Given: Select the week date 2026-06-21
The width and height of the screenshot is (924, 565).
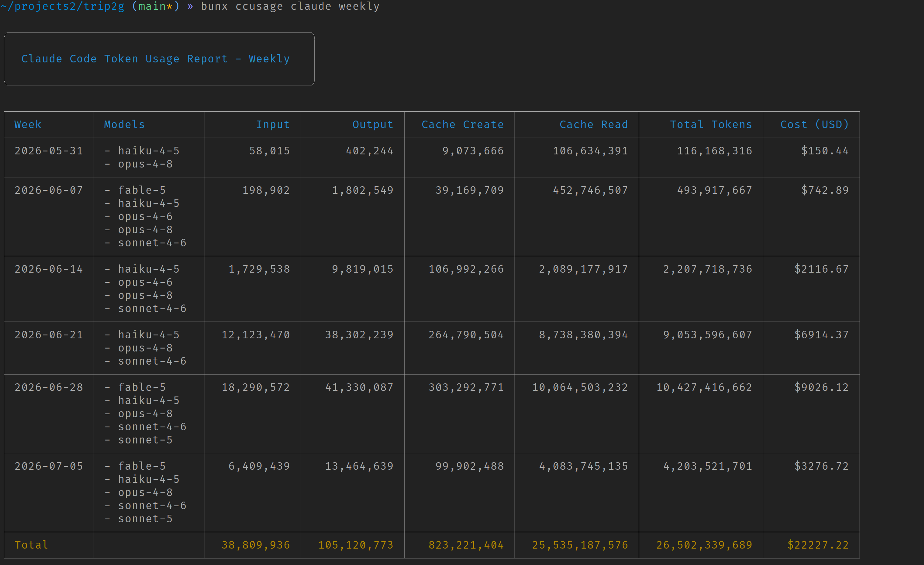Looking at the screenshot, I should 49,334.
